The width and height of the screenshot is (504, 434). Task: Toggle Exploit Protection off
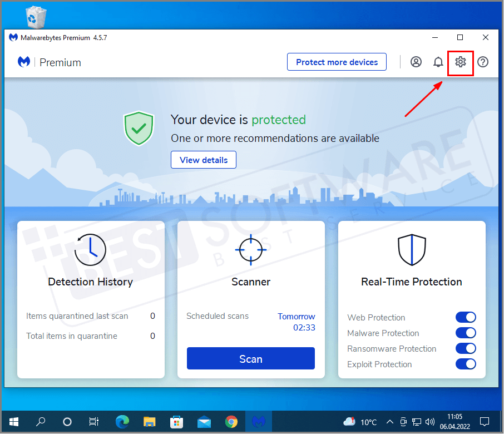[x=466, y=364]
